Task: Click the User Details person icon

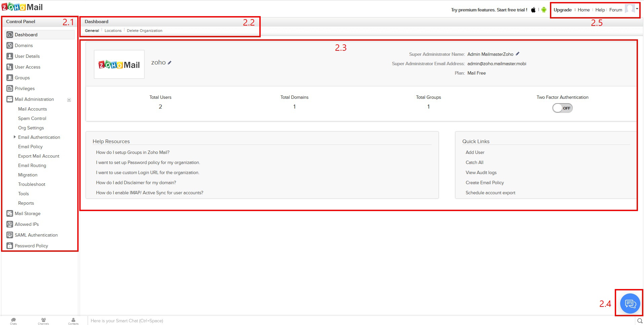Action: [10, 56]
